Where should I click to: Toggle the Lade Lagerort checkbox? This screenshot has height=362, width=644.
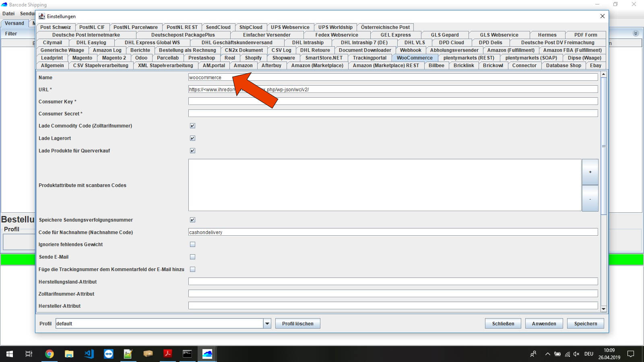click(x=192, y=138)
